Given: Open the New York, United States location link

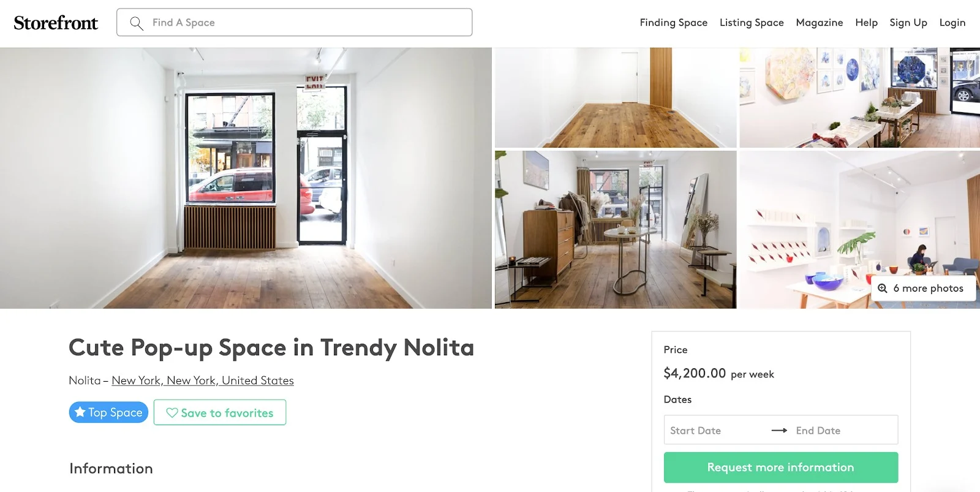Looking at the screenshot, I should pos(203,380).
